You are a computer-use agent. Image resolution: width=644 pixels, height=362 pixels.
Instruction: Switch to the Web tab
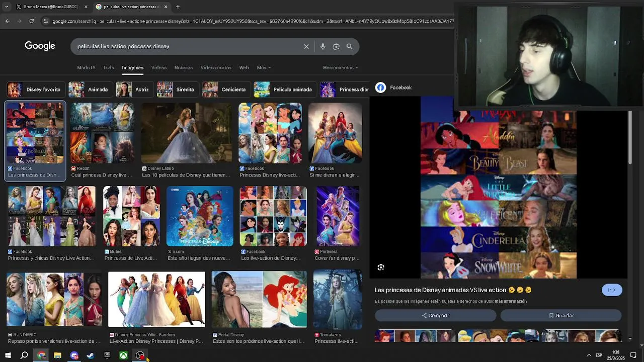[x=244, y=67]
